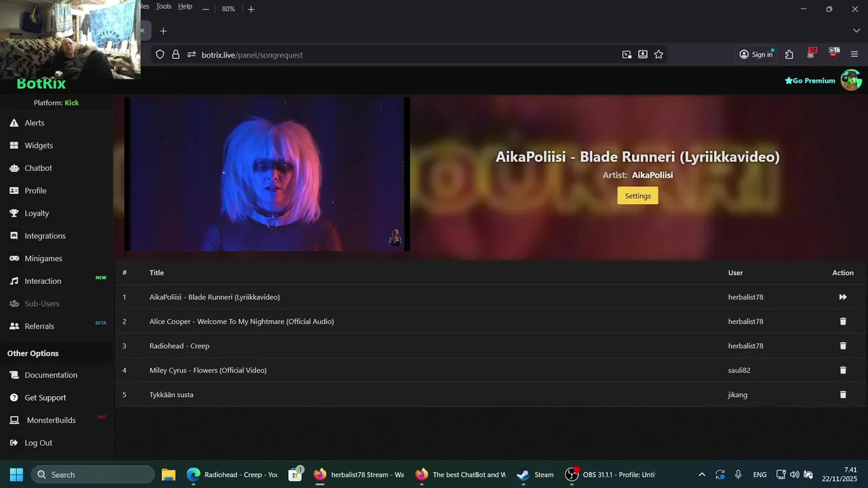Click the user name sauli82

pyautogui.click(x=739, y=370)
